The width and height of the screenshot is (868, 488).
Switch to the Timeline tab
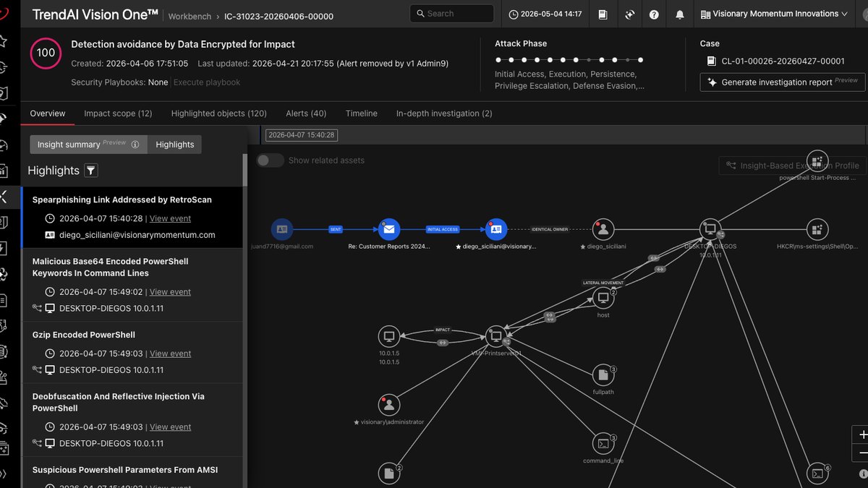[x=361, y=114]
